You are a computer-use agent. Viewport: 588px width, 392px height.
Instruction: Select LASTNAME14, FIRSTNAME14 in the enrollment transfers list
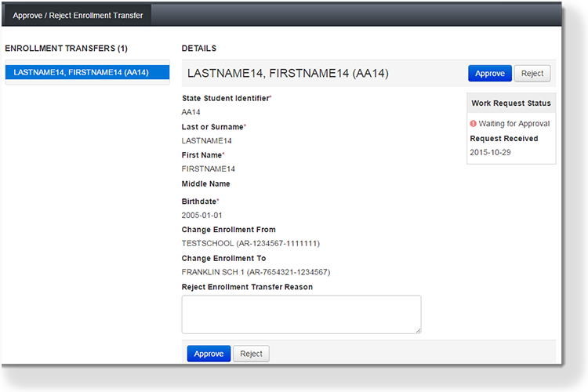pyautogui.click(x=82, y=72)
